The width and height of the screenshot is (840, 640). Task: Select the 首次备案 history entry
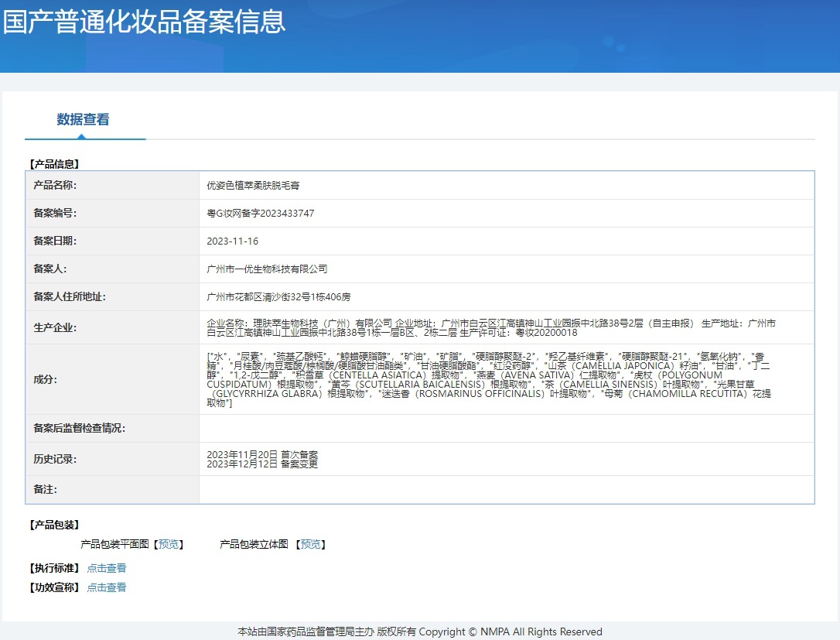262,454
